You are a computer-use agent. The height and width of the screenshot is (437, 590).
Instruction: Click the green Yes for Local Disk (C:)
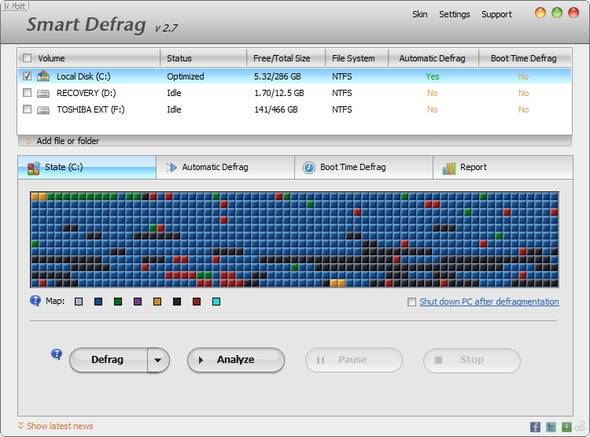coord(432,76)
